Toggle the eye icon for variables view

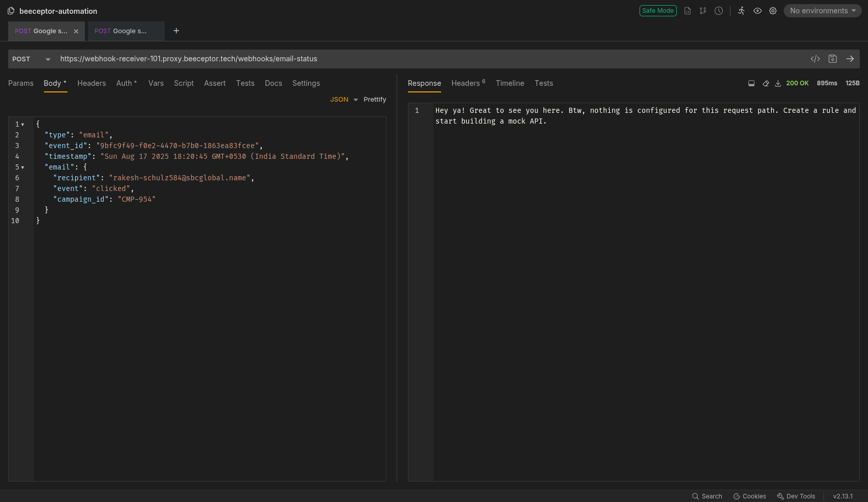(758, 11)
